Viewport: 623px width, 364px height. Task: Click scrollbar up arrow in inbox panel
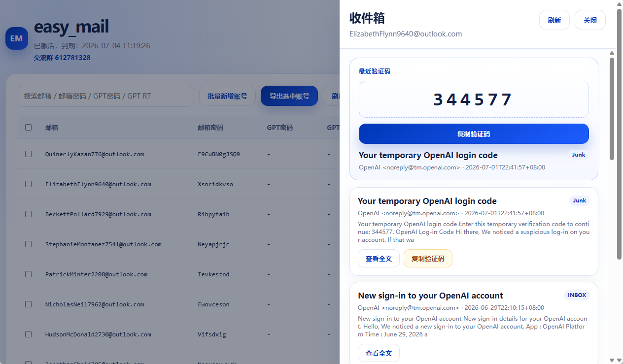click(612, 53)
